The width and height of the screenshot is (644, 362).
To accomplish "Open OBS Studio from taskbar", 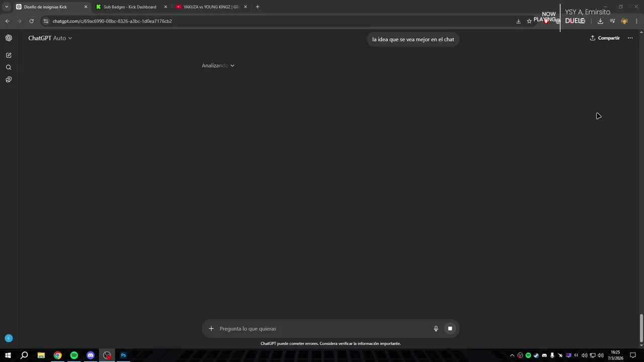I will 107,355.
